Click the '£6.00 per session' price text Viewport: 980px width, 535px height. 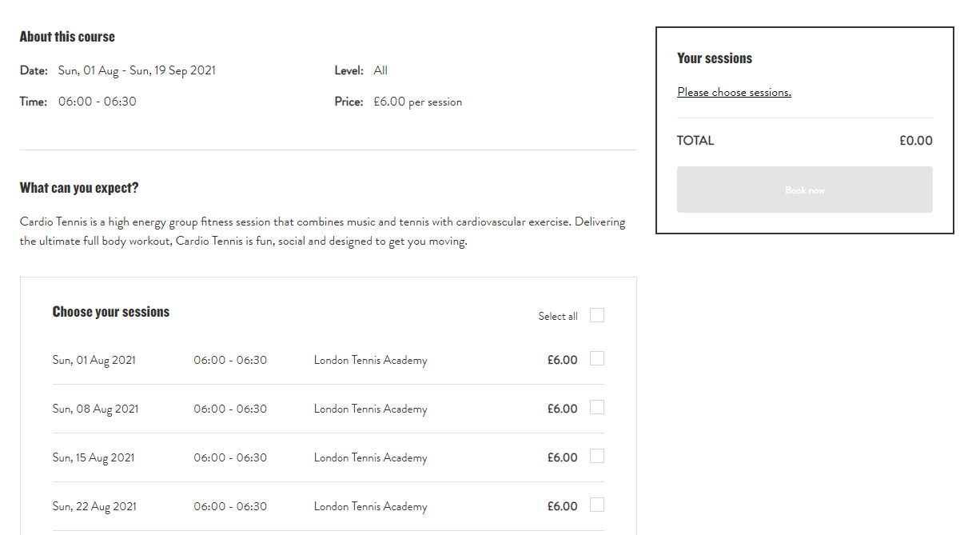tap(417, 102)
